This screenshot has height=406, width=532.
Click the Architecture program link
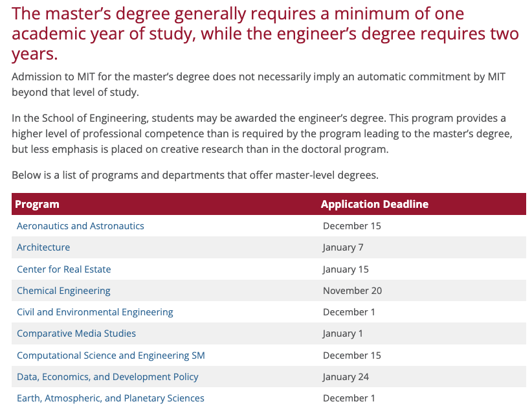[43, 247]
